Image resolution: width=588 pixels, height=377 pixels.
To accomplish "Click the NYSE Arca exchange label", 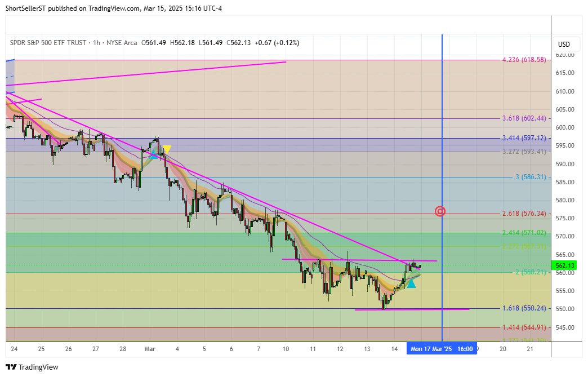I will [122, 43].
